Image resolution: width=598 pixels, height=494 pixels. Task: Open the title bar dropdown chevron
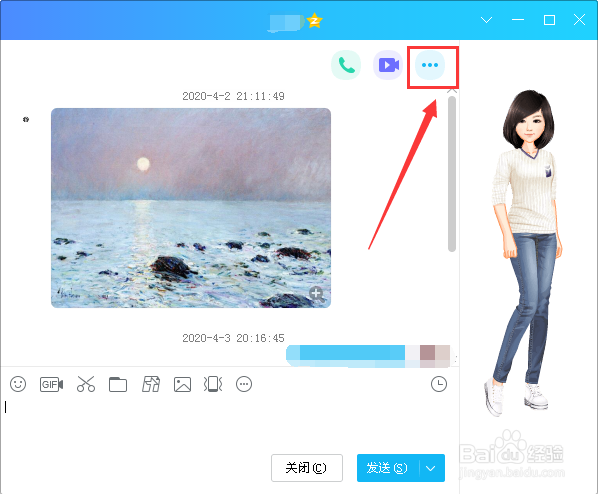coord(486,20)
